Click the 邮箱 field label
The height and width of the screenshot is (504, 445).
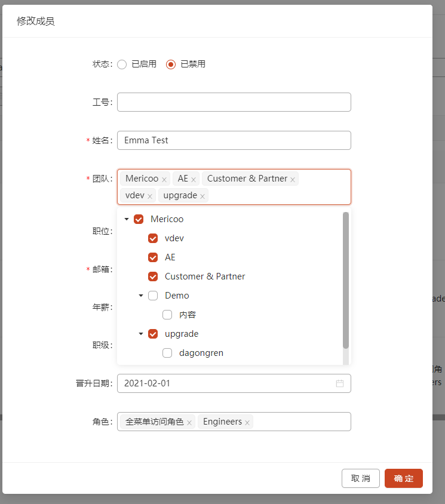coord(102,269)
